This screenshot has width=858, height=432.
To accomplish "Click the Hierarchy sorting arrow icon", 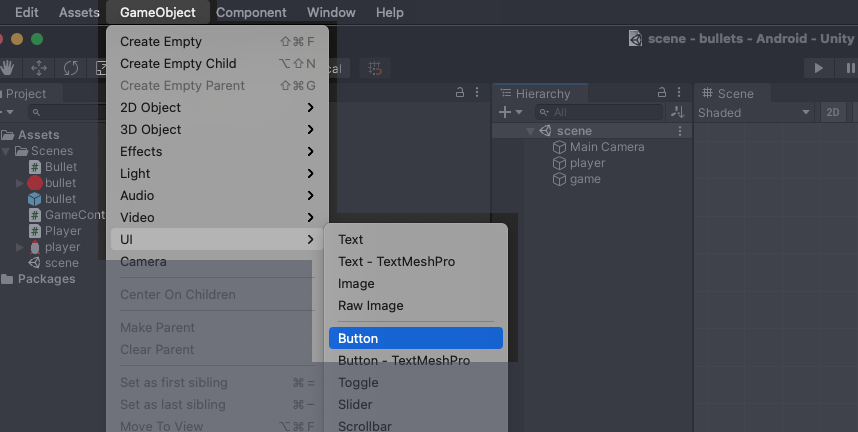I will click(x=678, y=112).
